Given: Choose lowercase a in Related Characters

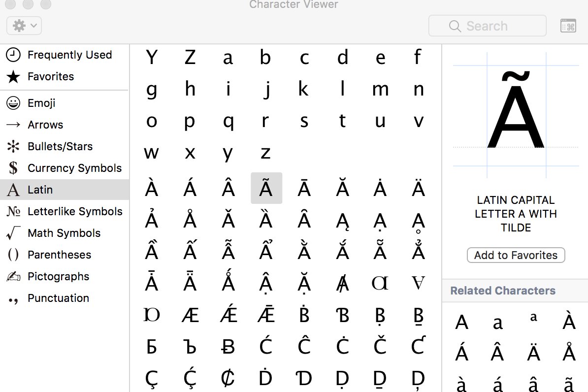Looking at the screenshot, I should click(x=497, y=323).
